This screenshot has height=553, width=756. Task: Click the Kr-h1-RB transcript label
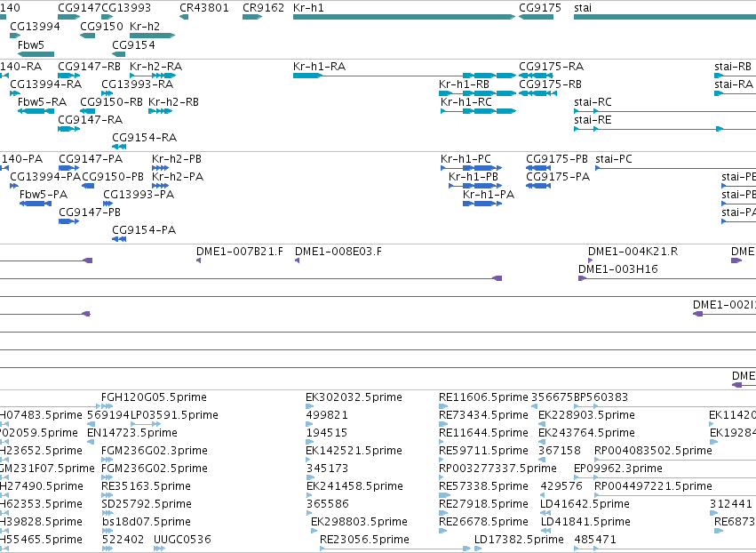tap(464, 84)
